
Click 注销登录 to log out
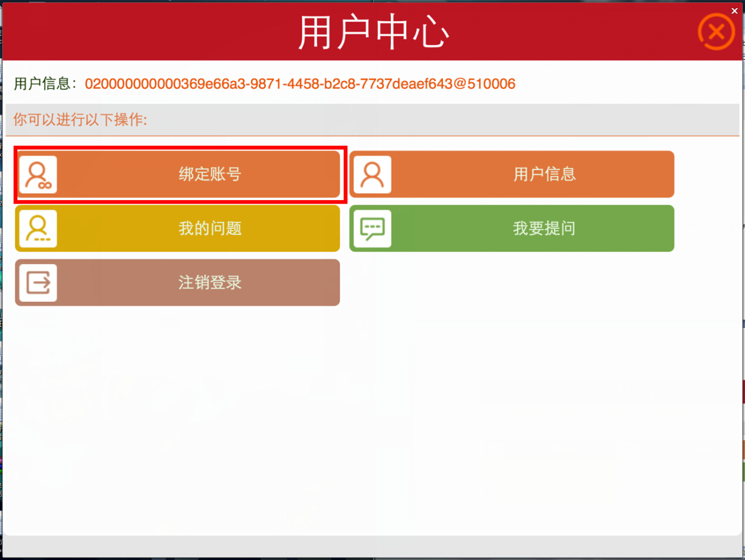point(208,282)
